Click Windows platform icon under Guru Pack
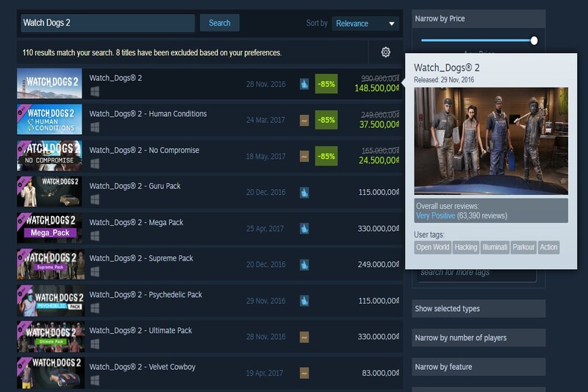The height and width of the screenshot is (392, 588). [x=95, y=200]
